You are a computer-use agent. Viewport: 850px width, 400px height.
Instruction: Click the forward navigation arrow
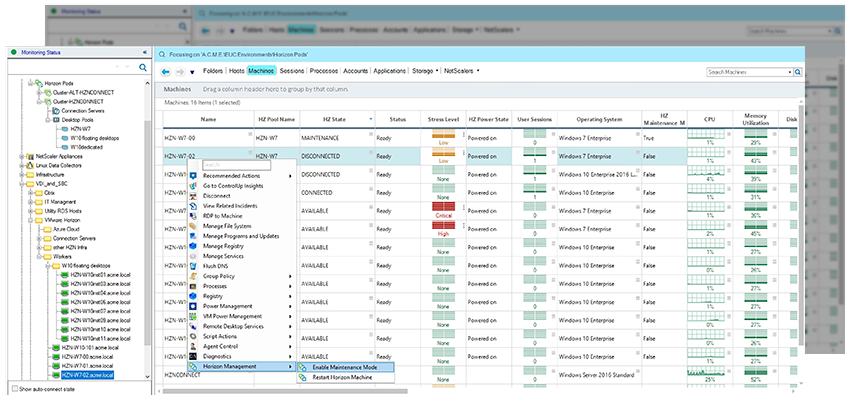pos(180,72)
